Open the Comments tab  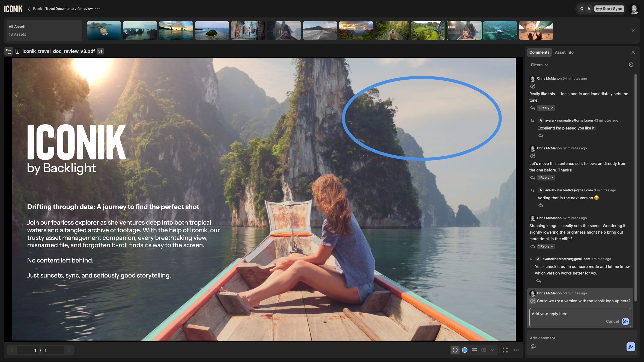539,52
